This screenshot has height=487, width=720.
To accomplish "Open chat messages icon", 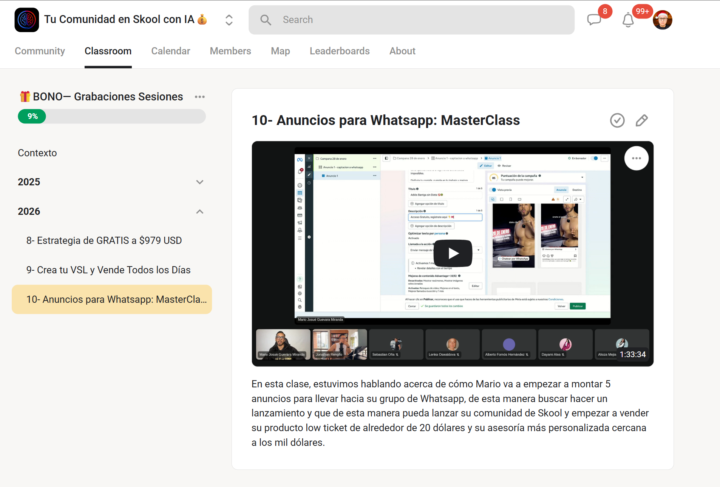I will coord(594,20).
